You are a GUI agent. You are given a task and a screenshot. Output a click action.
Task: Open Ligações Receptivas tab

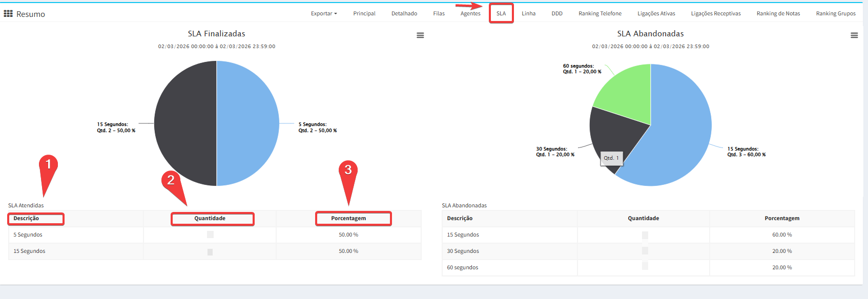pos(716,14)
